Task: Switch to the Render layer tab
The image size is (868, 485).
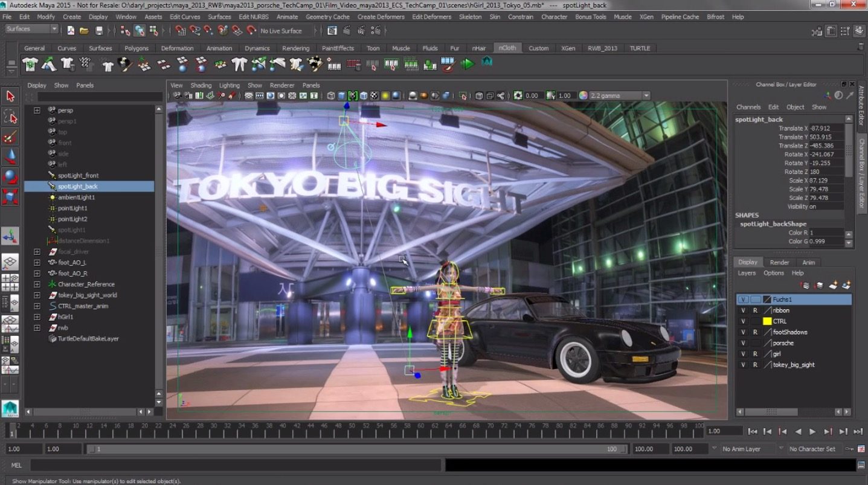Action: point(779,262)
